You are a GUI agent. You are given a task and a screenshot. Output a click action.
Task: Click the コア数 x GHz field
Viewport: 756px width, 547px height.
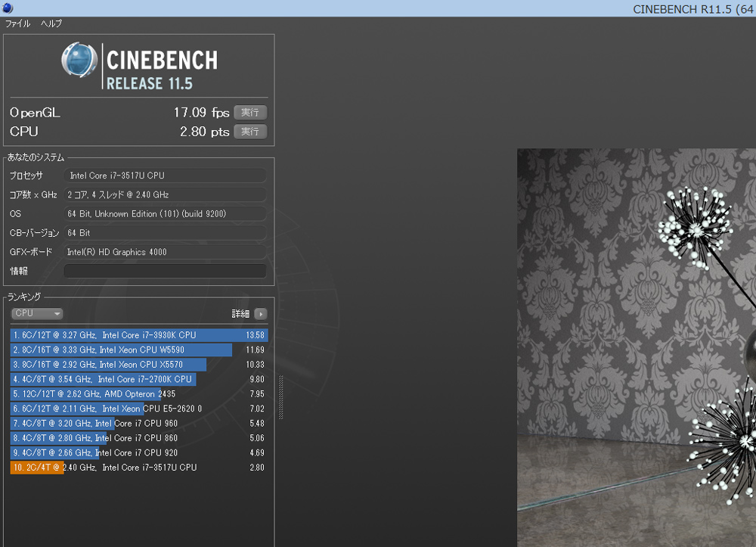pyautogui.click(x=165, y=194)
